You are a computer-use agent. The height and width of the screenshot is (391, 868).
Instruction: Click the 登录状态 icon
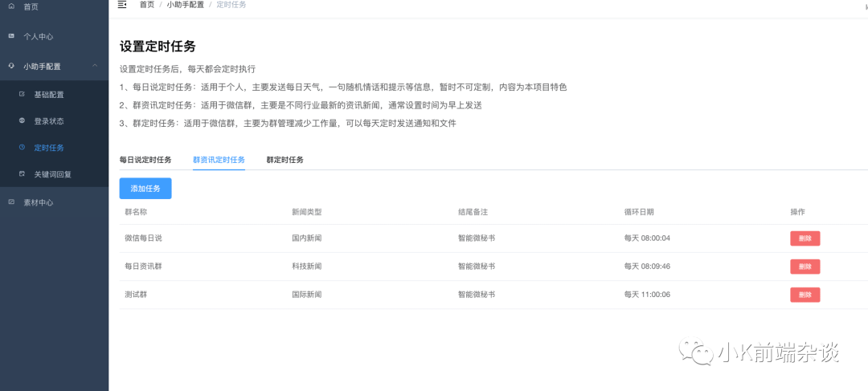[x=23, y=120]
